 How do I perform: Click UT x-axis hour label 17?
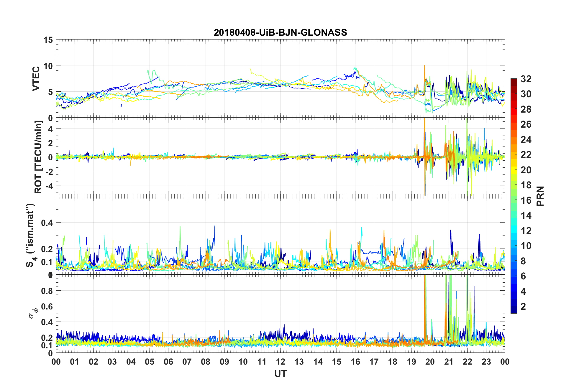[374, 362]
